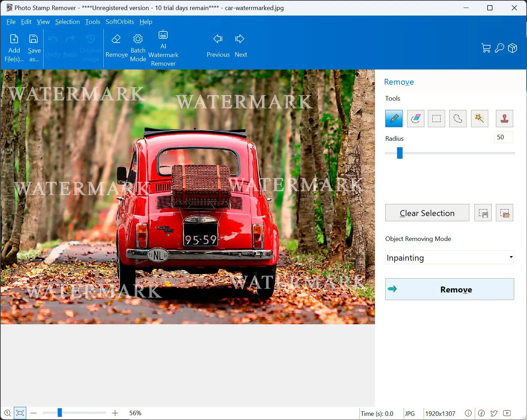The image size is (527, 420).
Task: Go to the Next image
Action: [241, 46]
